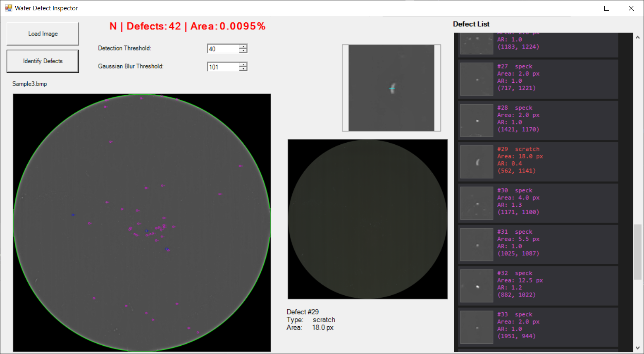Select defect #27 speck thumbnail
Image resolution: width=644 pixels, height=354 pixels.
coord(477,79)
